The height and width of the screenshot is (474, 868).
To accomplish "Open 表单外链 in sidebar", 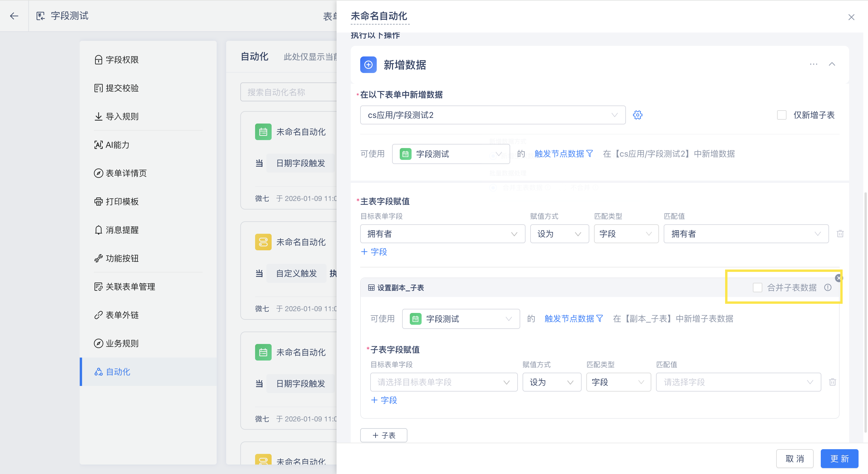I will point(148,315).
